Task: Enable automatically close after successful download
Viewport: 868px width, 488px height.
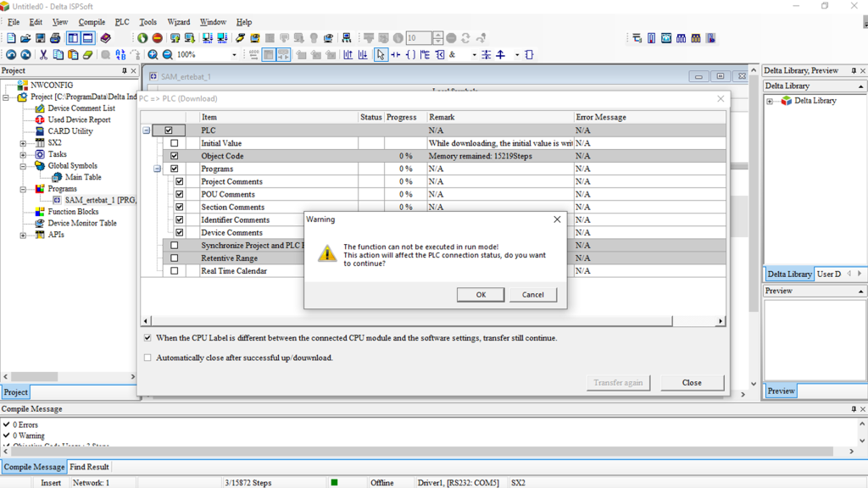Action: point(147,358)
